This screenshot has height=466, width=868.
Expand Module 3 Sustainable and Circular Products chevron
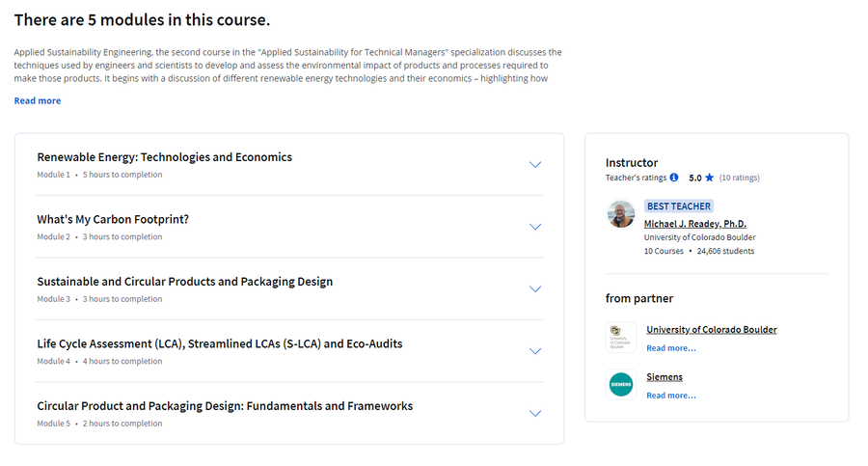point(534,288)
